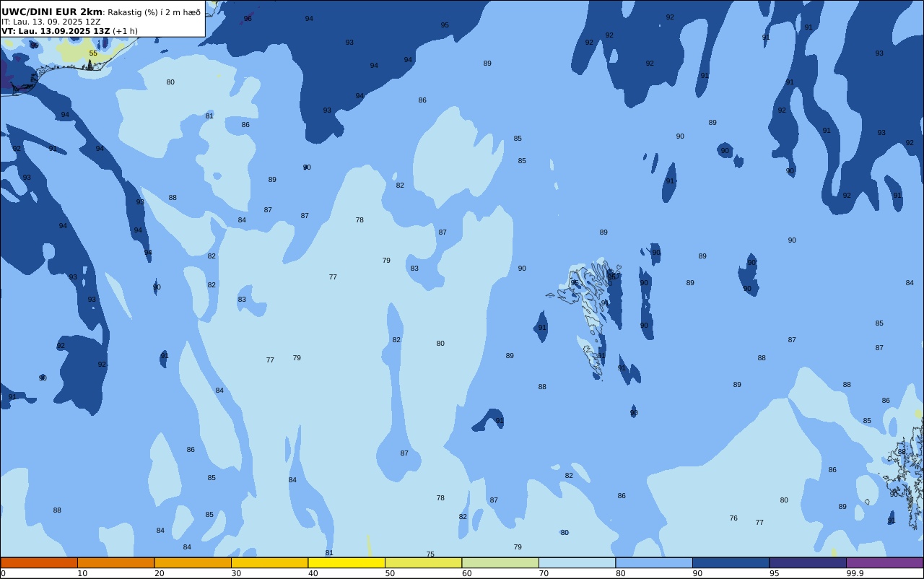
Task: Click the bright yellow 40–50 legend swatch
Action: [346, 562]
